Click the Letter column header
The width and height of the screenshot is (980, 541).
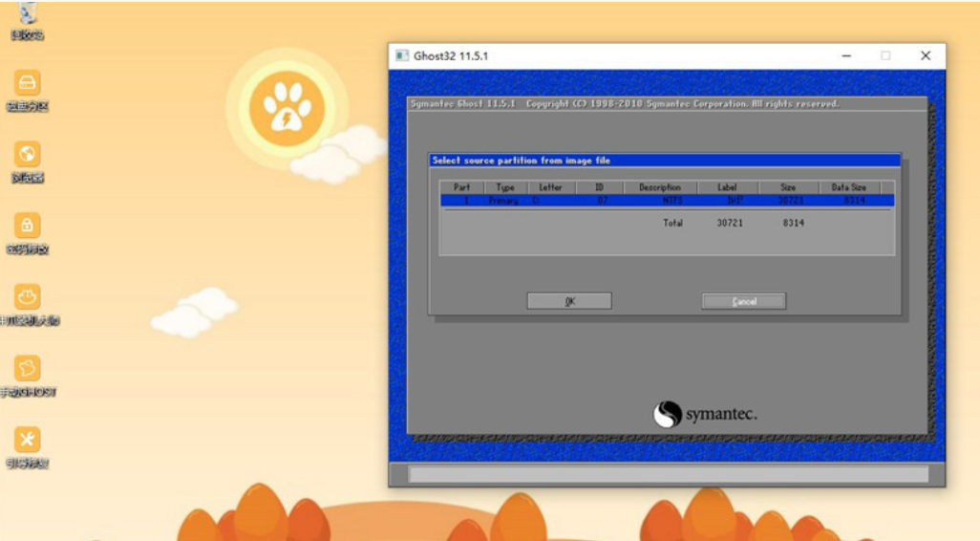point(550,187)
